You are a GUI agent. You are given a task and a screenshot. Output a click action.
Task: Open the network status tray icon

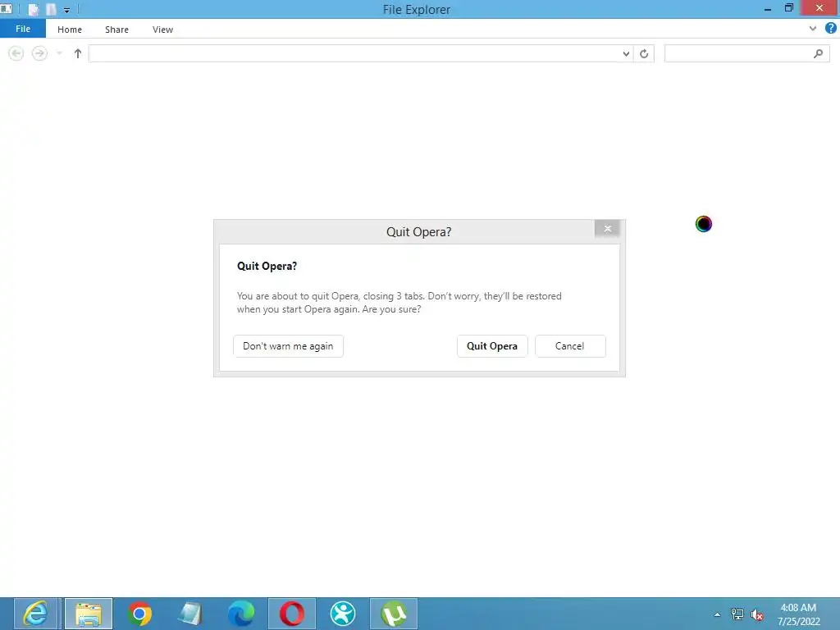point(737,614)
